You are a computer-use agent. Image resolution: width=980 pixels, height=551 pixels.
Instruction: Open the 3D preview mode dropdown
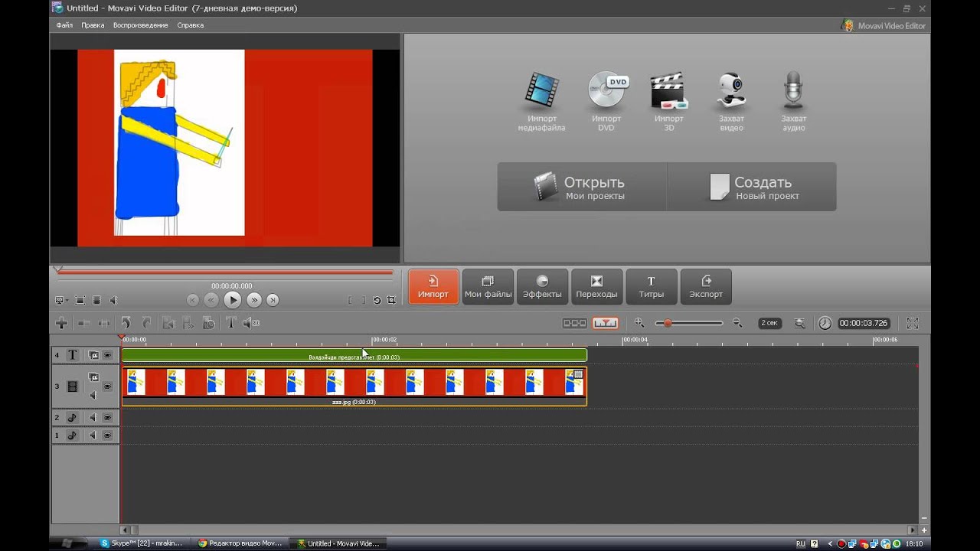(62, 301)
